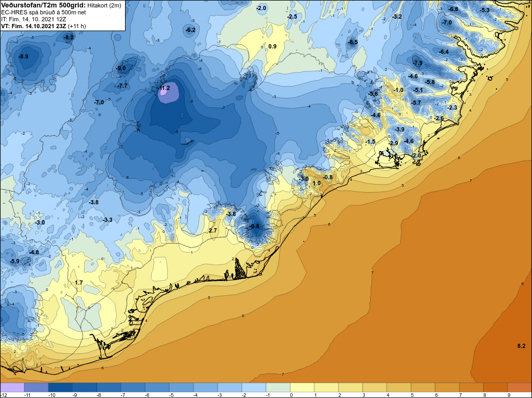Select the -9.0 temperature label
The width and height of the screenshot is (532, 398).
tap(121, 68)
